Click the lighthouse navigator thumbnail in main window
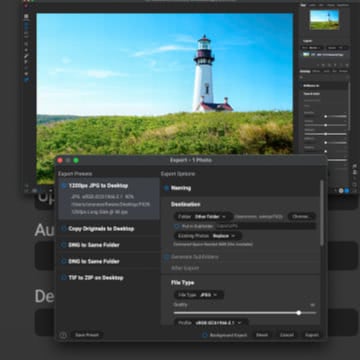 tap(324, 20)
